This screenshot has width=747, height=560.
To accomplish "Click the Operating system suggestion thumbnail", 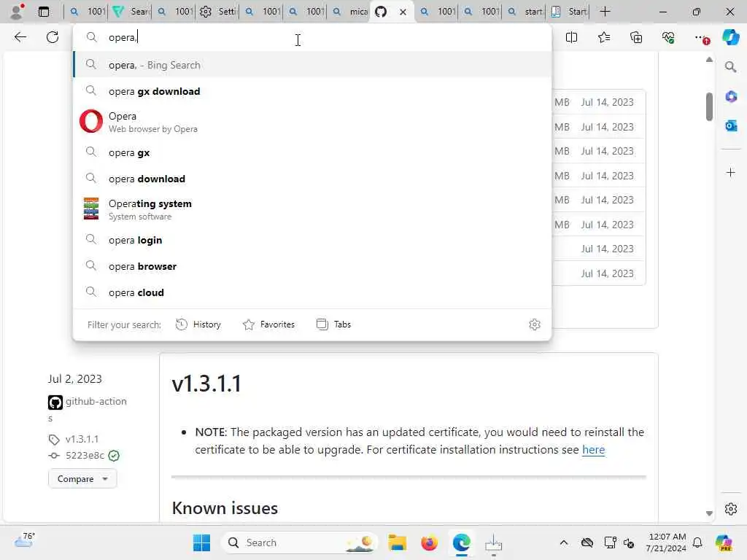I will [x=91, y=209].
